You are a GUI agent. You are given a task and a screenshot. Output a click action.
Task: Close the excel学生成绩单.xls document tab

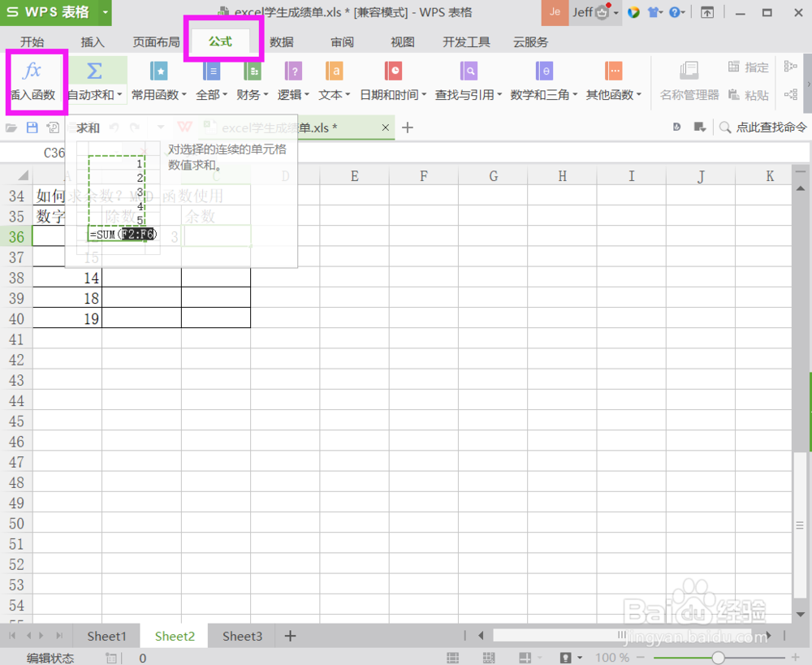point(385,127)
